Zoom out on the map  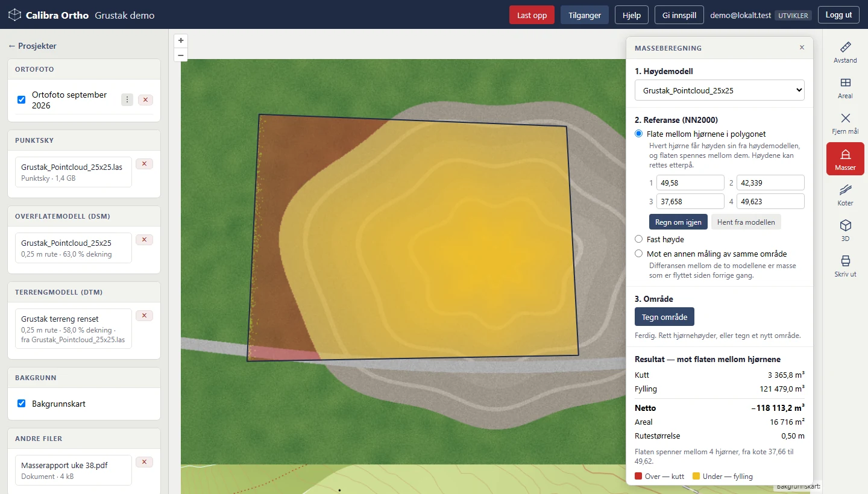[181, 55]
